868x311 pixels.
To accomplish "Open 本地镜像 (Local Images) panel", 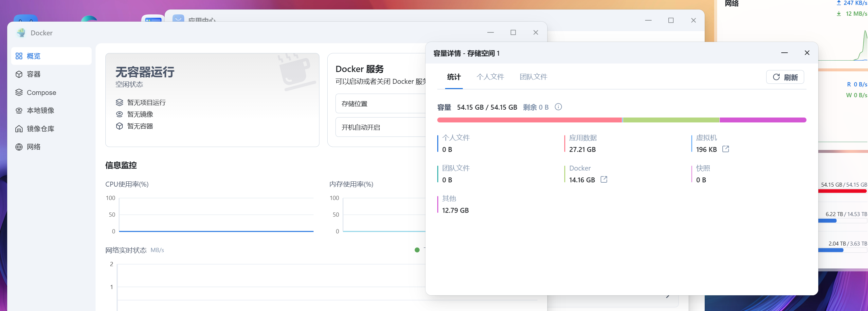I will pos(39,110).
